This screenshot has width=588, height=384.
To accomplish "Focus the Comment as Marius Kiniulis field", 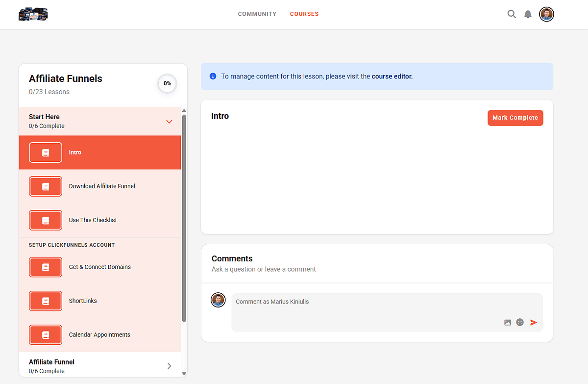I will coord(387,312).
